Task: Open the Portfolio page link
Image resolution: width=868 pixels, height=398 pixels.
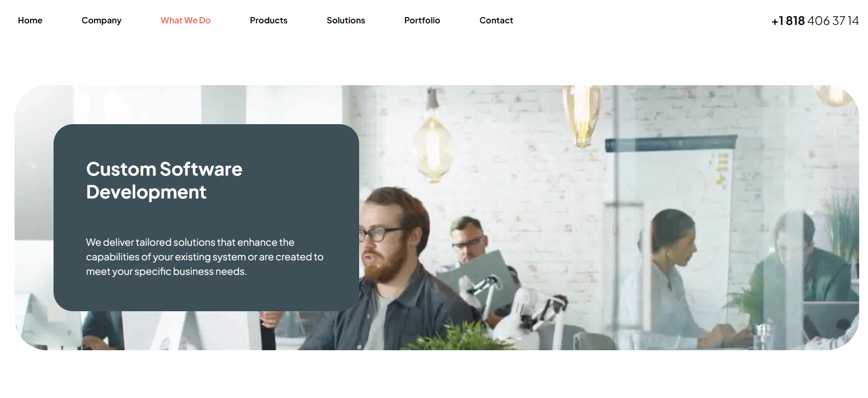Action: pos(422,20)
